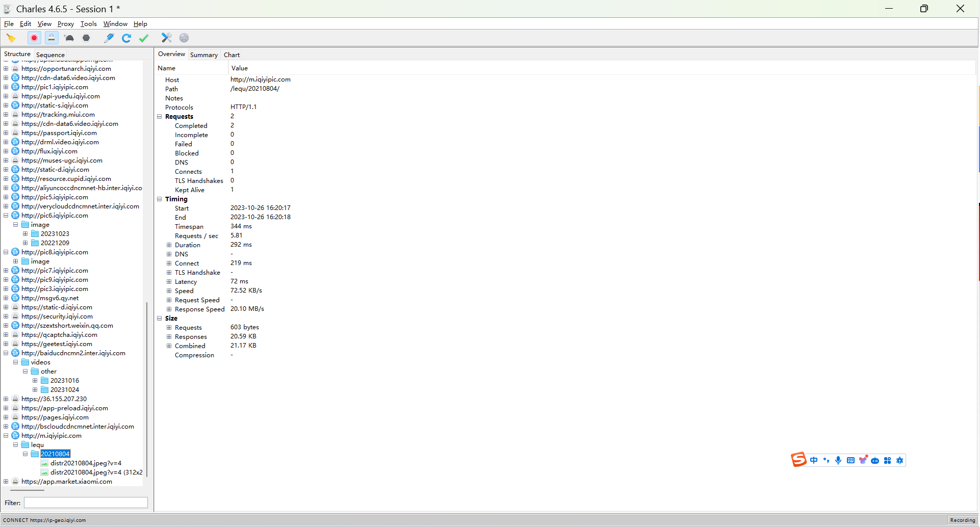Open the View menu

44,23
